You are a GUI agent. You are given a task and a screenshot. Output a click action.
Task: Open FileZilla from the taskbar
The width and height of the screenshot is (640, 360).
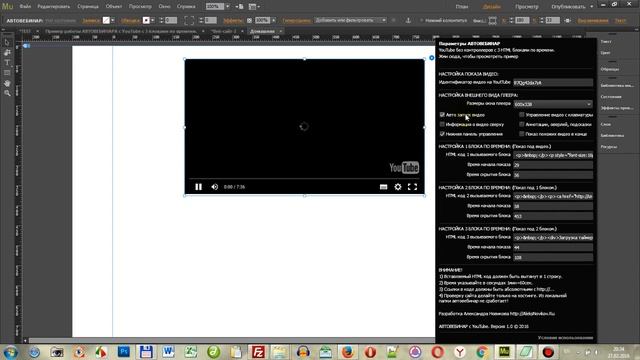point(258,351)
